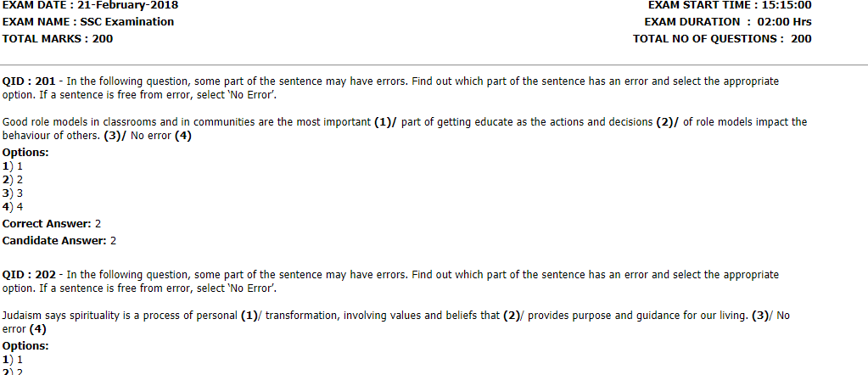Click the QID : 202 heading

tap(29, 275)
